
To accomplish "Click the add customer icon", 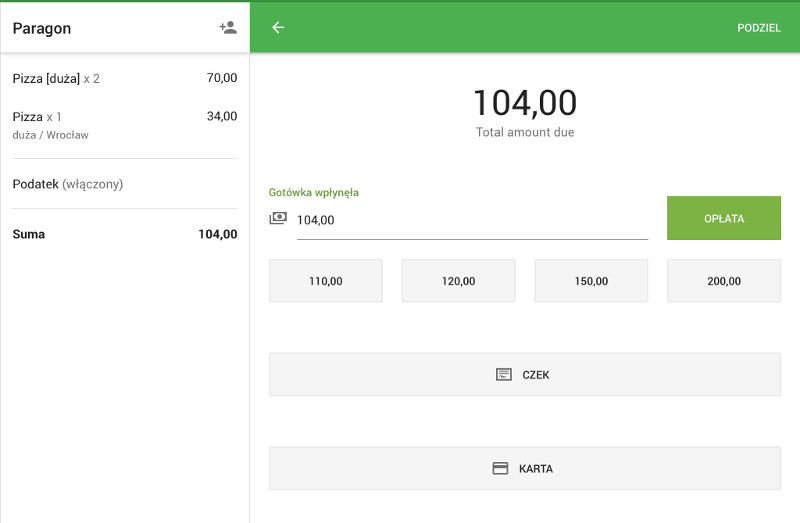I will point(228,28).
